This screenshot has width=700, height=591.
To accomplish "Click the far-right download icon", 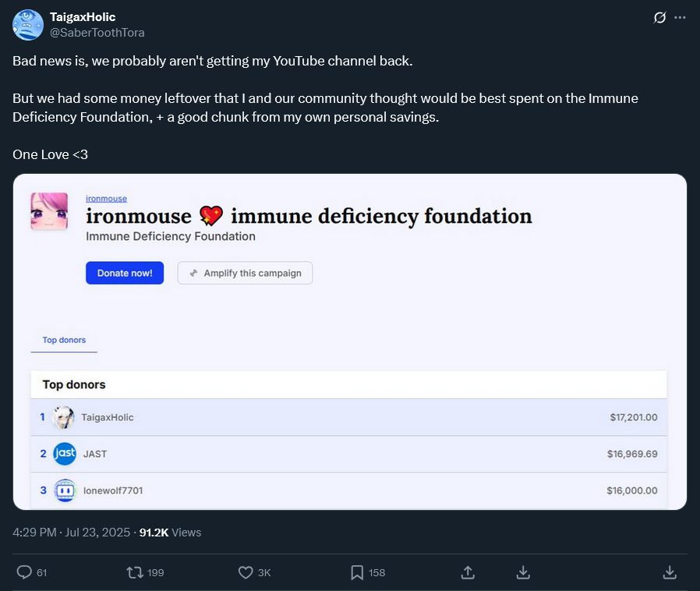I will [x=670, y=572].
